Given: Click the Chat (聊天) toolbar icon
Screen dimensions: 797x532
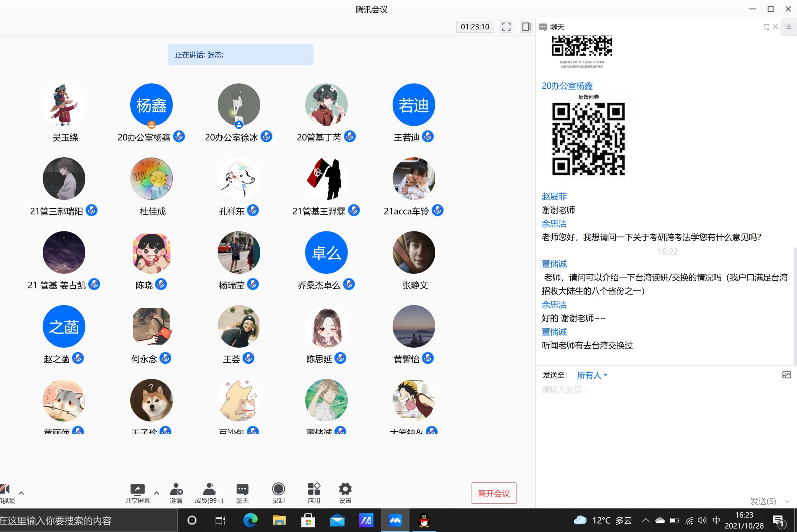Looking at the screenshot, I should click(242, 493).
